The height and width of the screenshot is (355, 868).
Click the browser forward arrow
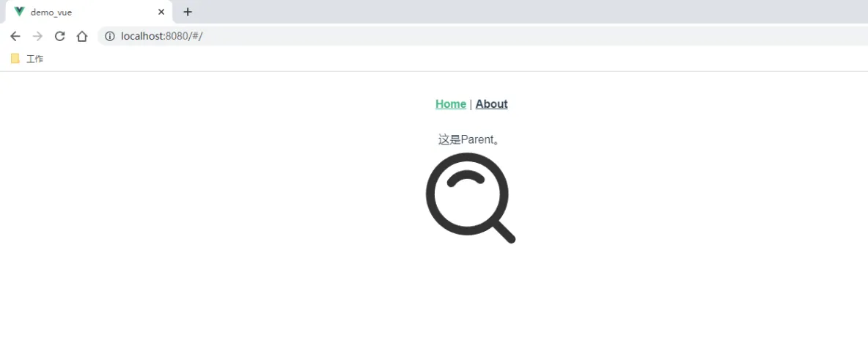coord(37,37)
